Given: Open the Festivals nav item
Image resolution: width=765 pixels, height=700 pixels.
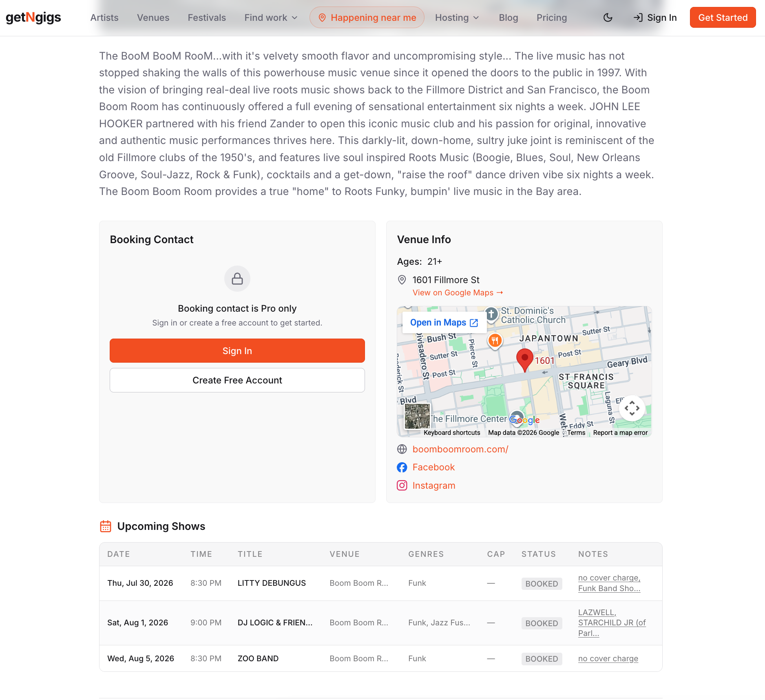Looking at the screenshot, I should pyautogui.click(x=207, y=18).
